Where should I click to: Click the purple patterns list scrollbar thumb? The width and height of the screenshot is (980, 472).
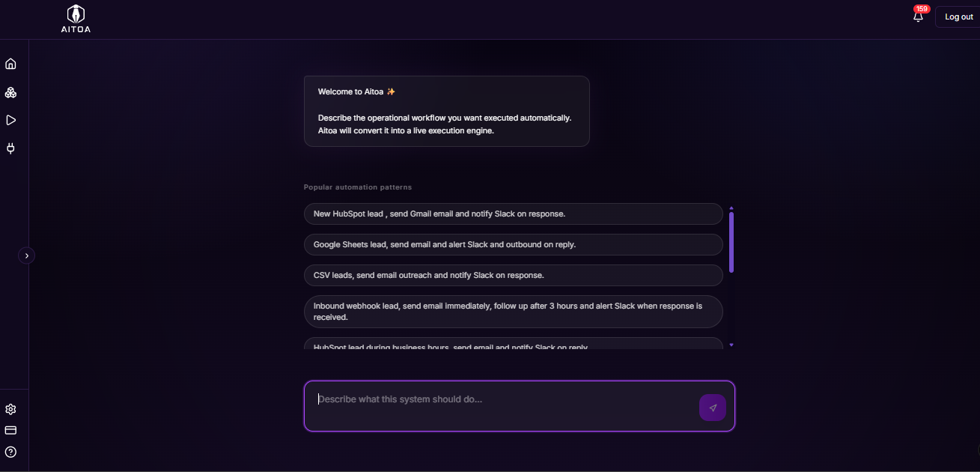tap(731, 242)
